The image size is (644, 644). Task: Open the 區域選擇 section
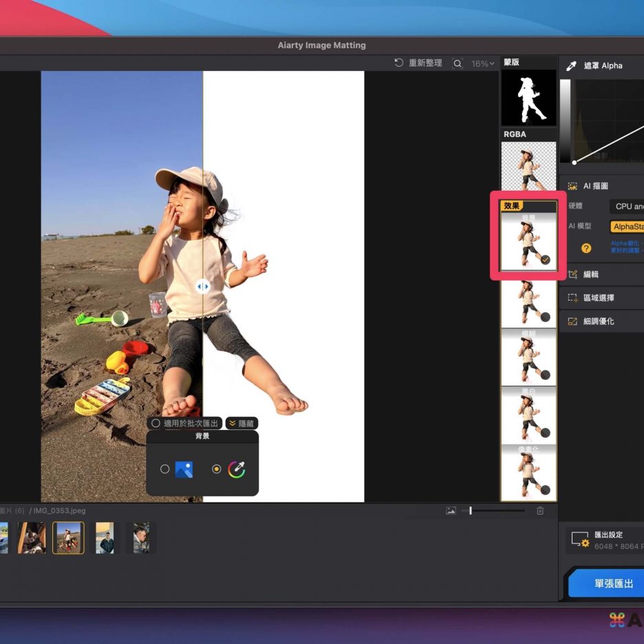click(598, 298)
